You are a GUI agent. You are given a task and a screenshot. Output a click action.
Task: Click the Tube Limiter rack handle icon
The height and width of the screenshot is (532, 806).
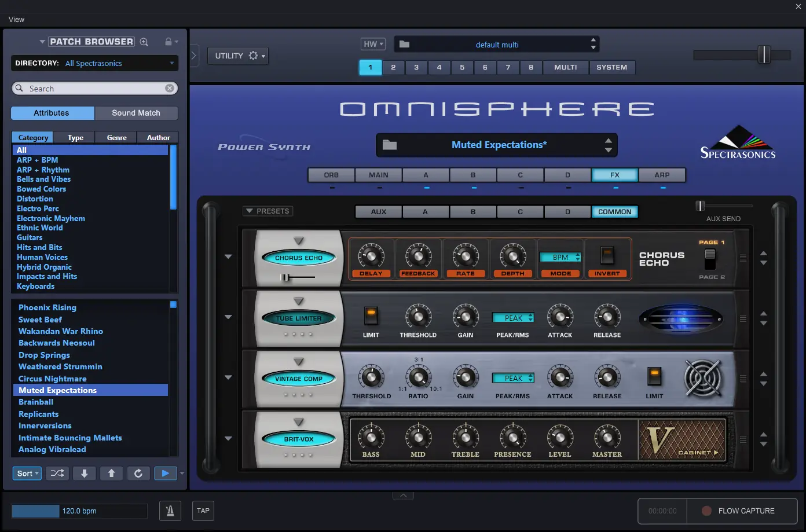[743, 318]
